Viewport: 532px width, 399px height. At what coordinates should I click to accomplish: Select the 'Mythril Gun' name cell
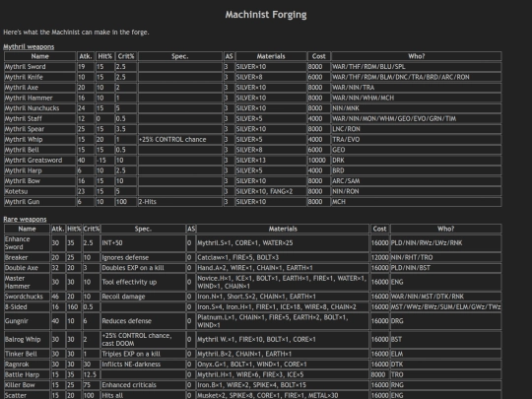pos(40,202)
